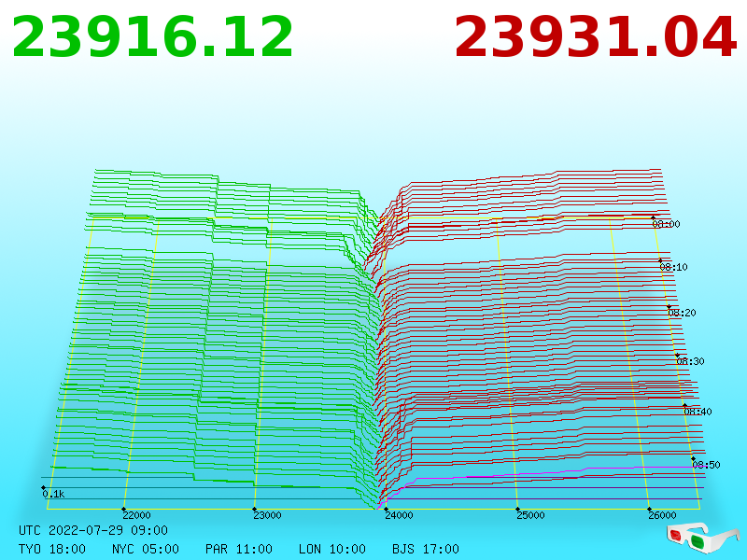
Task: Click the 3D red-green glasses icon
Action: pos(703,539)
